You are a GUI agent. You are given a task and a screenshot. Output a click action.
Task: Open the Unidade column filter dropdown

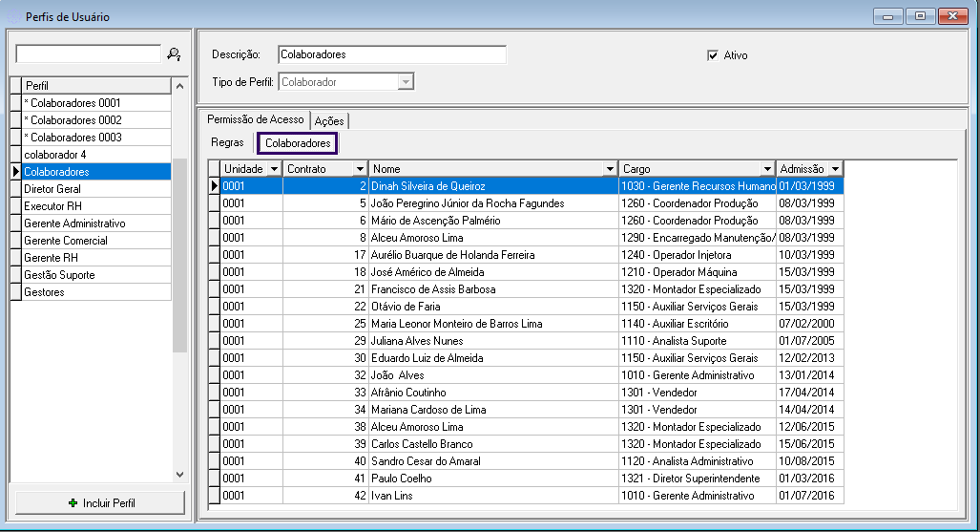click(x=274, y=169)
